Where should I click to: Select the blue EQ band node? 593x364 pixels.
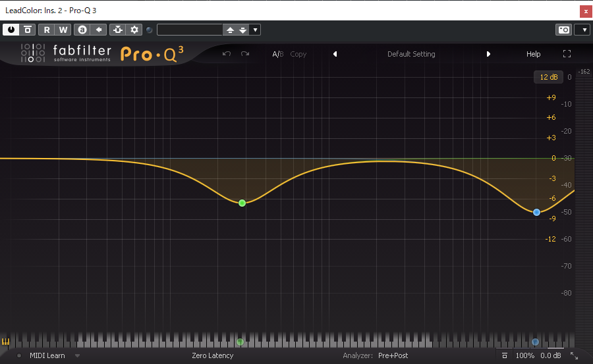pyautogui.click(x=536, y=213)
